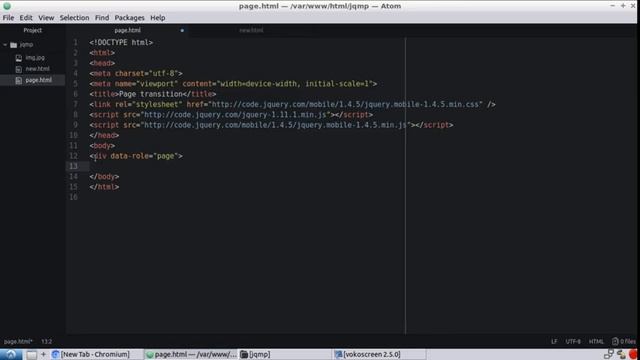Screen dimensions: 640x360
Task: Switch to the page.html editor tab
Action: pos(127,30)
